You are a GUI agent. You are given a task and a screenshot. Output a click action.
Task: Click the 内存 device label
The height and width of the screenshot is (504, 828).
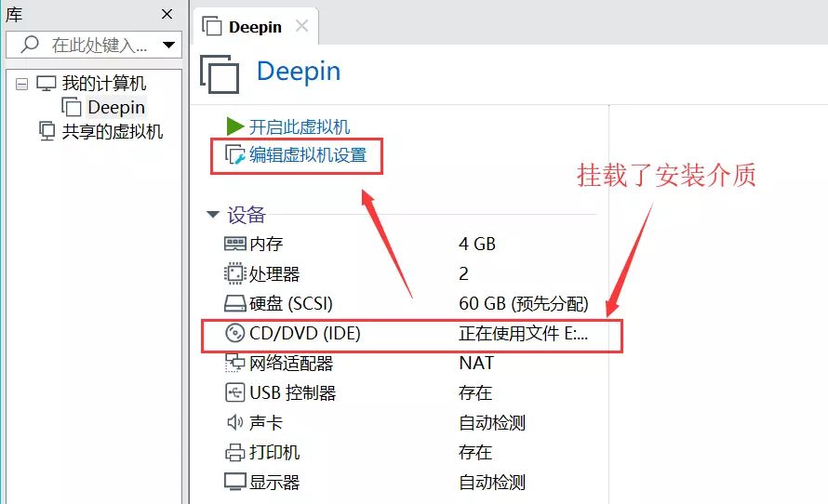click(x=266, y=244)
